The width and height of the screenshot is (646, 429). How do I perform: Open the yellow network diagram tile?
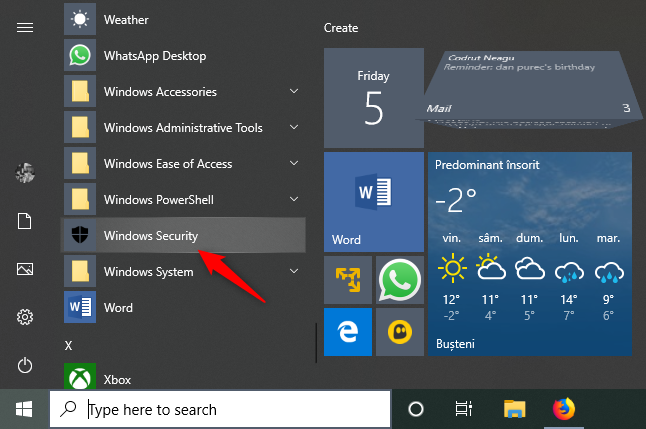348,280
